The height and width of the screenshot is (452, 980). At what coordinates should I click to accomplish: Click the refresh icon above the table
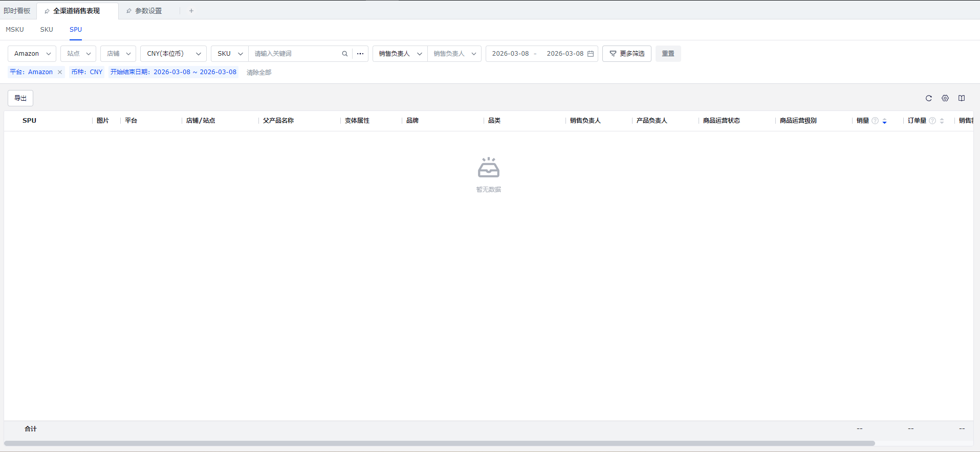[x=929, y=98]
